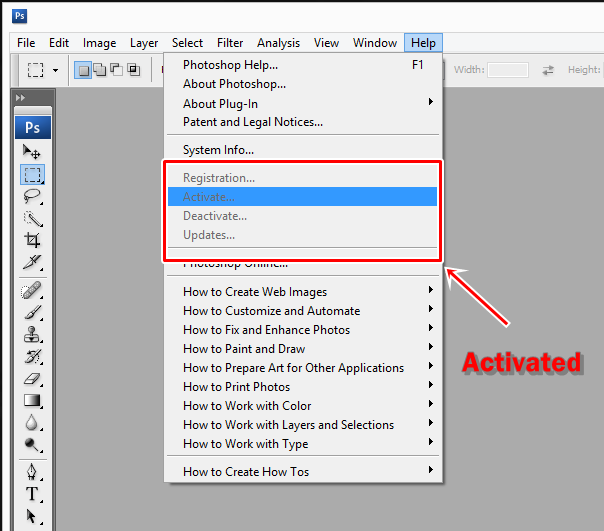Open the File menu
Image resolution: width=604 pixels, height=531 pixels.
coord(26,43)
